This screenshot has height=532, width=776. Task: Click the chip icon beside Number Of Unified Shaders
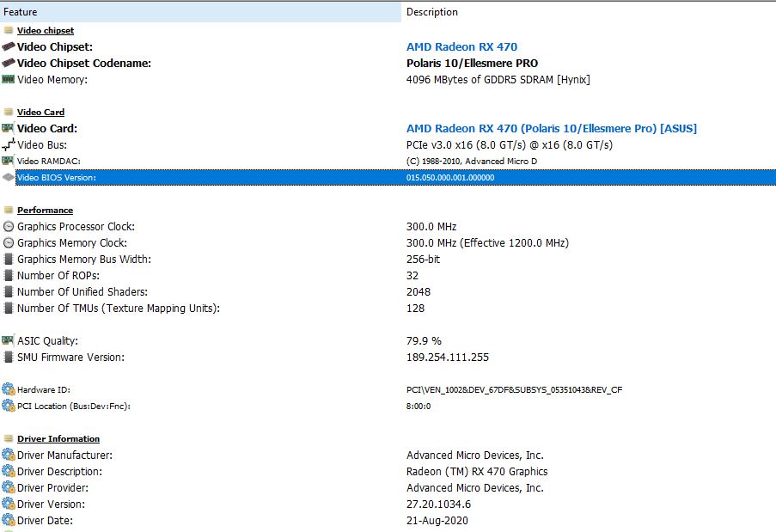click(8, 292)
